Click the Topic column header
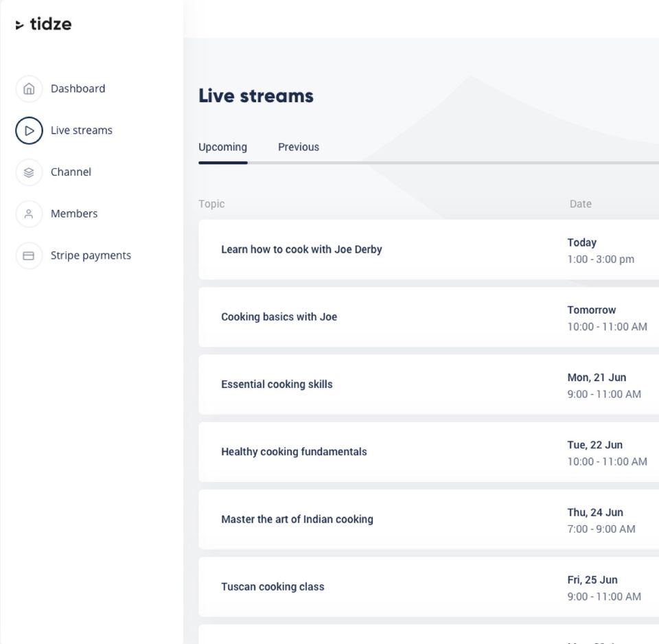The height and width of the screenshot is (644, 659). tap(211, 204)
